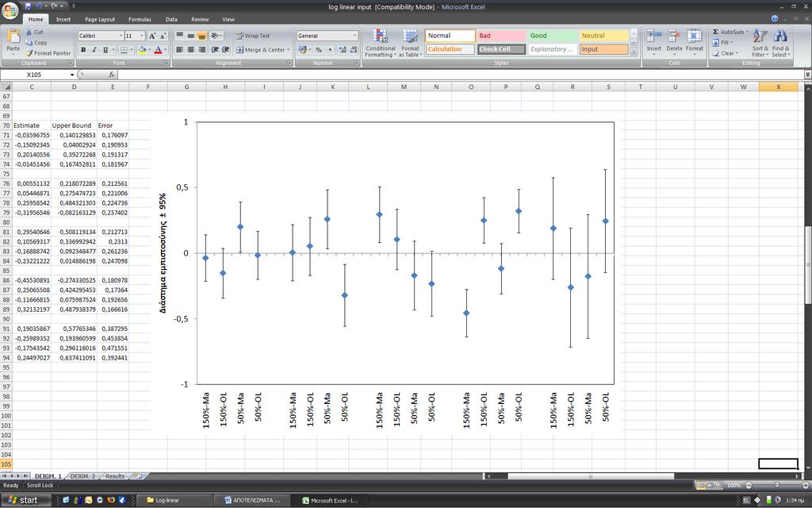Open the Conditional Formatting menu

point(380,43)
